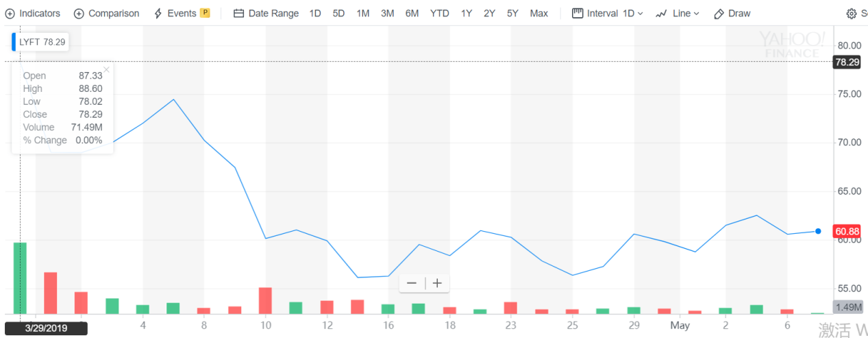Select the 2Y date range
This screenshot has height=338, width=868.
(x=489, y=14)
